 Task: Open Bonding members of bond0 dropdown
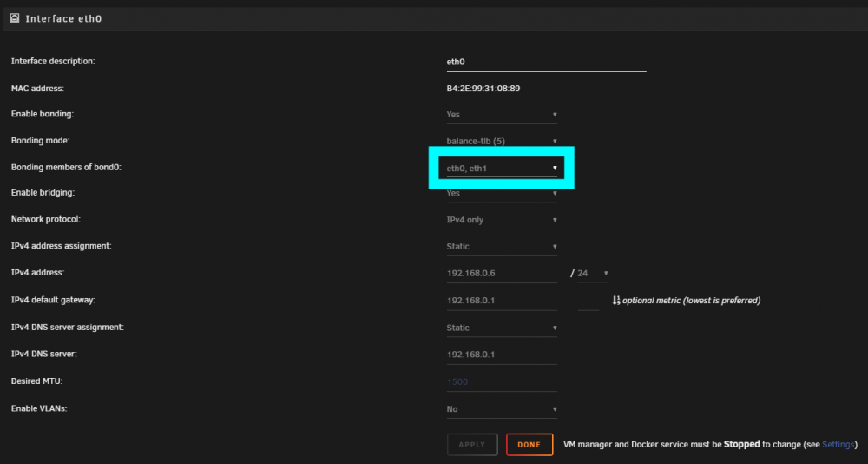pyautogui.click(x=502, y=168)
